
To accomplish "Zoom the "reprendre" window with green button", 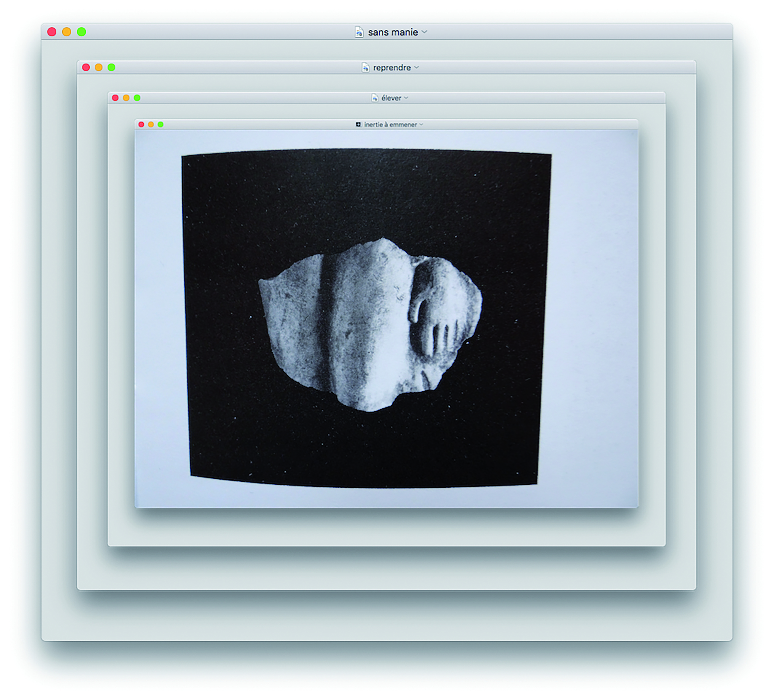I will (111, 67).
